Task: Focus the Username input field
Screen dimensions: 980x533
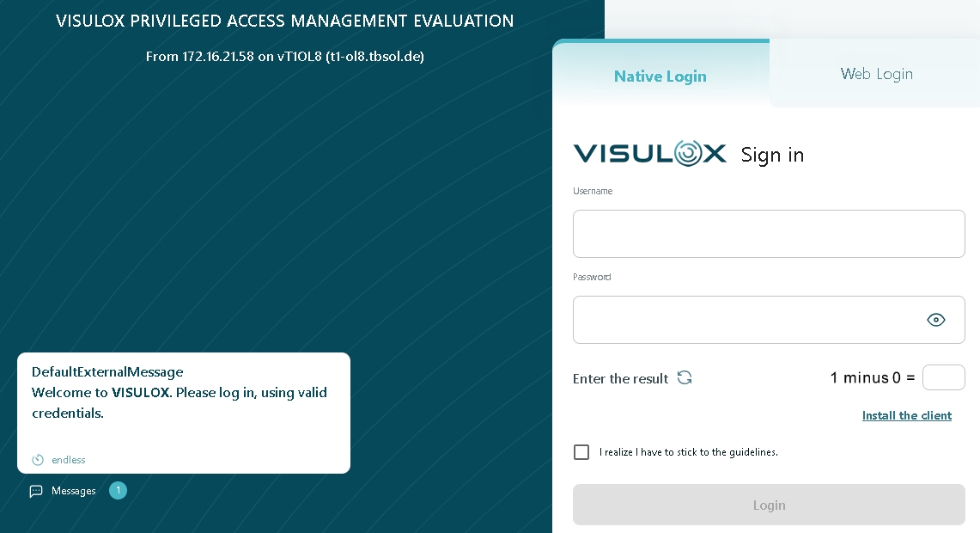Action: [768, 234]
